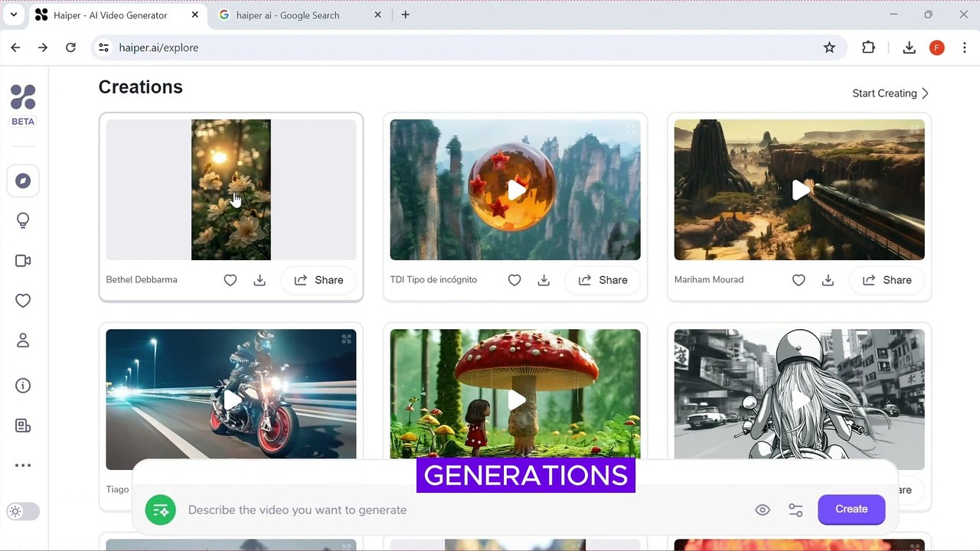Play the canyon train video
Viewport: 980px width, 551px height.
pos(799,190)
